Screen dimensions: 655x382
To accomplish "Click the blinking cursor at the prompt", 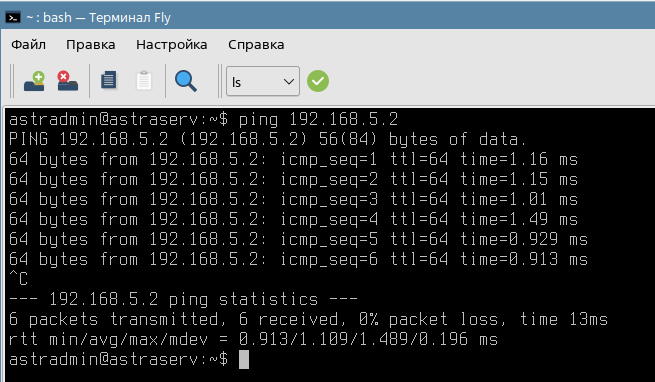I will (x=244, y=359).
